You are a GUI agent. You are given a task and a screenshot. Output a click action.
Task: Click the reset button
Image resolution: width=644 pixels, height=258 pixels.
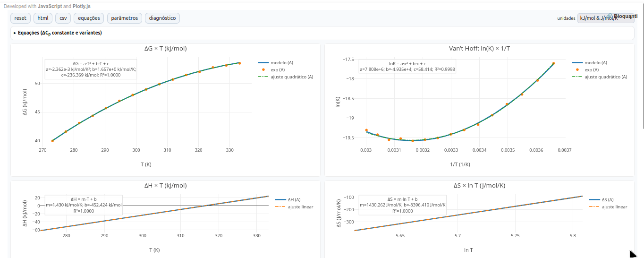[20, 18]
